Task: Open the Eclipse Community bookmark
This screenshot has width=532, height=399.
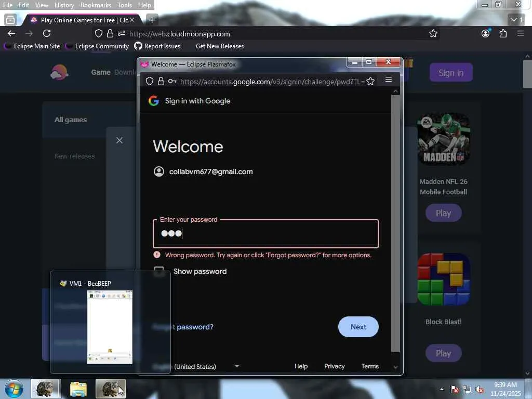Action: [x=97, y=46]
